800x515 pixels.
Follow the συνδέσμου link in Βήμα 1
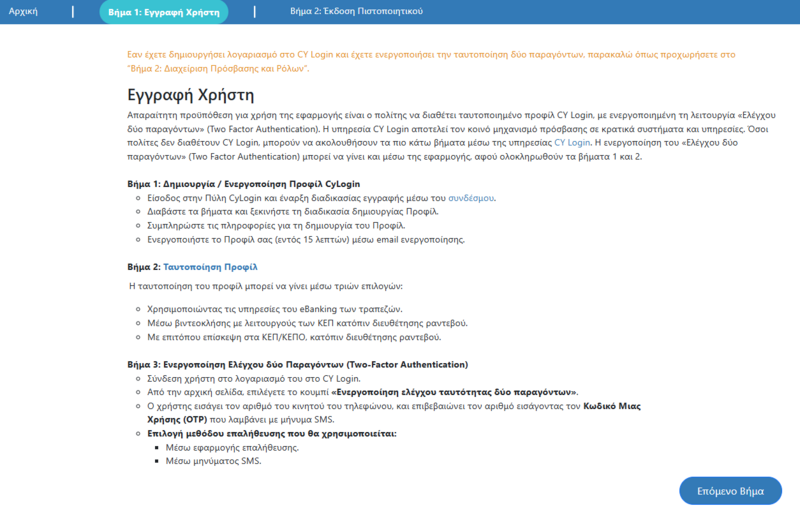pyautogui.click(x=470, y=198)
